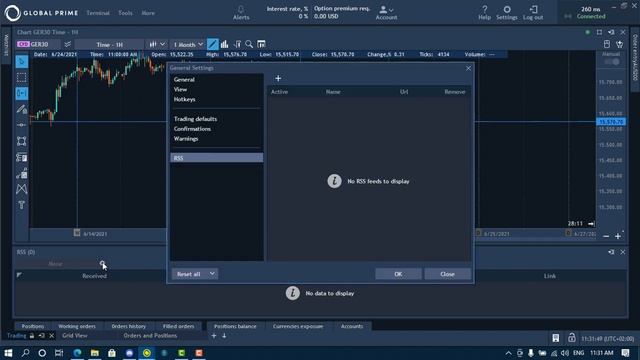
Task: Switch to Positions tab
Action: [33, 326]
